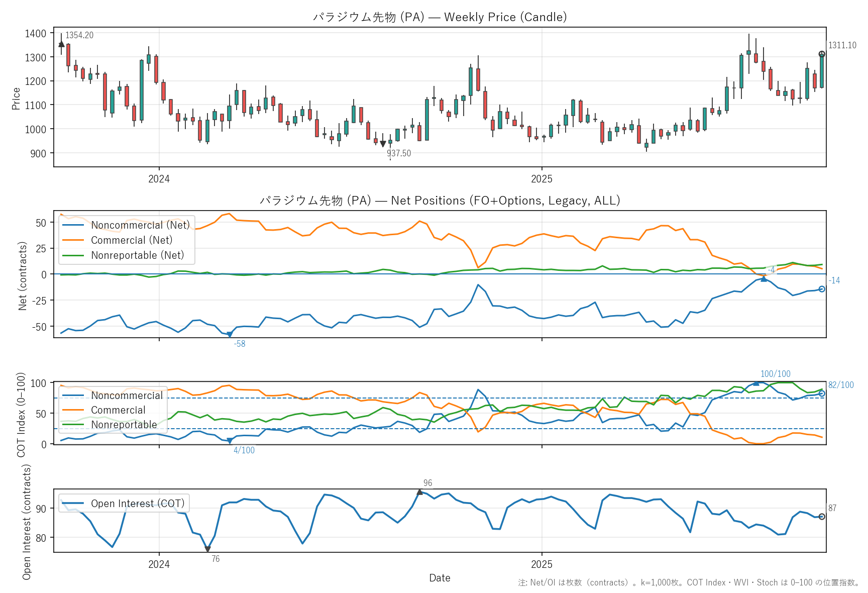Click the Open Interest peak marker at 96
This screenshot has width=868, height=593.
point(420,492)
